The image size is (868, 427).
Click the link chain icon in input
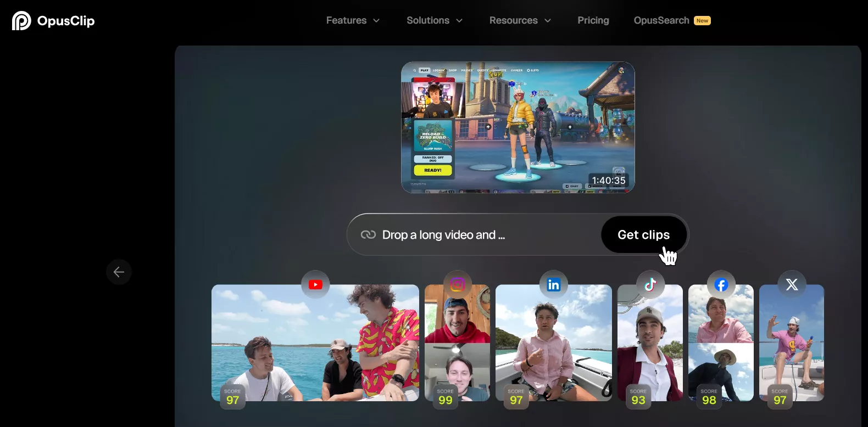(368, 235)
